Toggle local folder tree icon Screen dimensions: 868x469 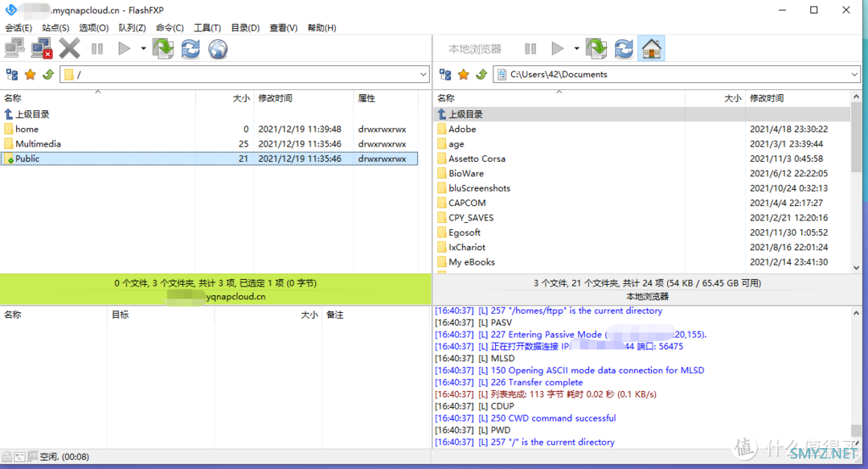coord(445,74)
